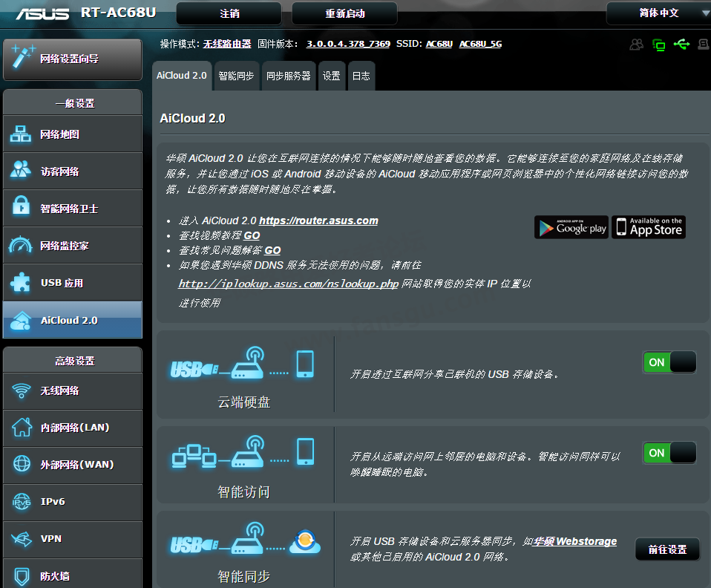Viewport: 711px width, 588px height.
Task: Turn off the Cloud Disk (云端硬盘) ON switch
Action: pyautogui.click(x=669, y=362)
